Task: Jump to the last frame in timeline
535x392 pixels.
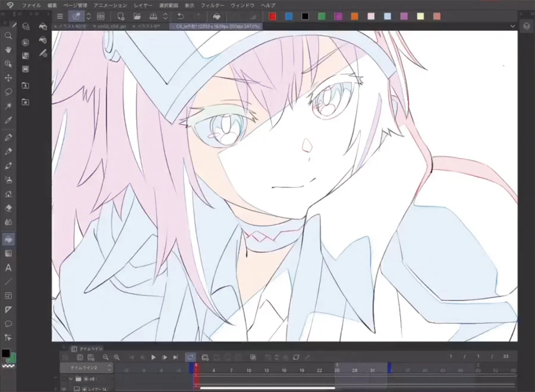Action: [175, 358]
